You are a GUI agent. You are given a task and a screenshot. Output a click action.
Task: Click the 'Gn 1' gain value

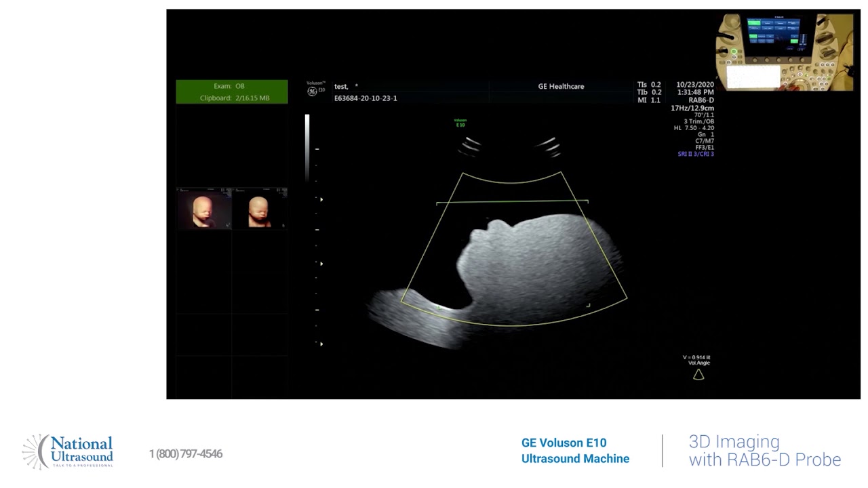(x=705, y=134)
